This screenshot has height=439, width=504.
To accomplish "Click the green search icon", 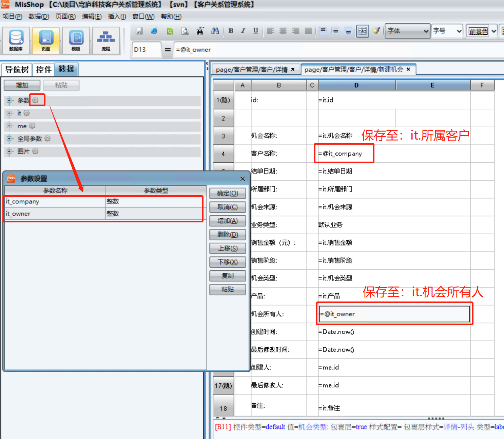I will pyautogui.click(x=170, y=31).
